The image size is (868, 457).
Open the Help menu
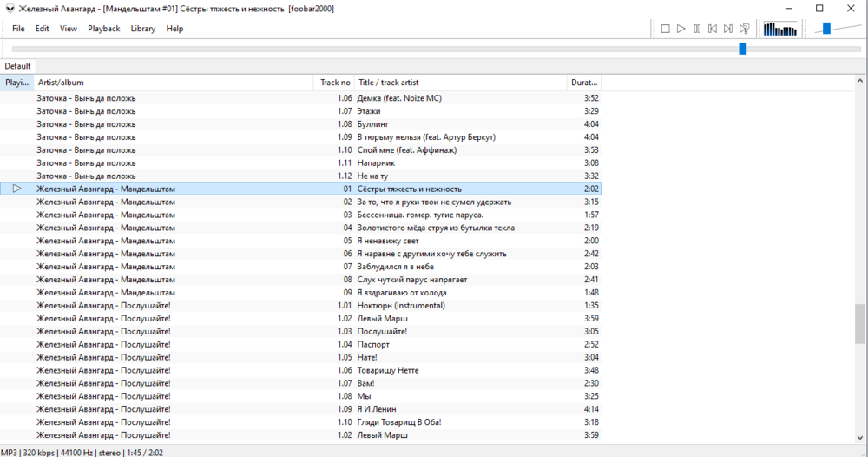pyautogui.click(x=174, y=29)
